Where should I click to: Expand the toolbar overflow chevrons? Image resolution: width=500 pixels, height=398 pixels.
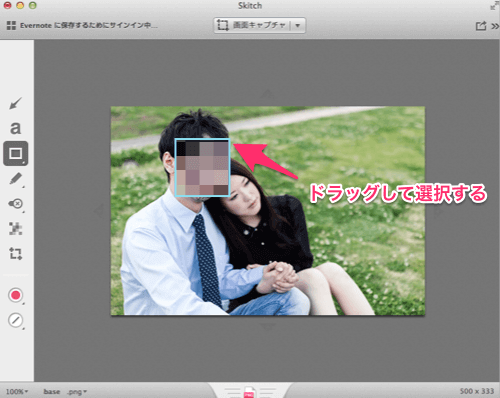click(x=495, y=26)
